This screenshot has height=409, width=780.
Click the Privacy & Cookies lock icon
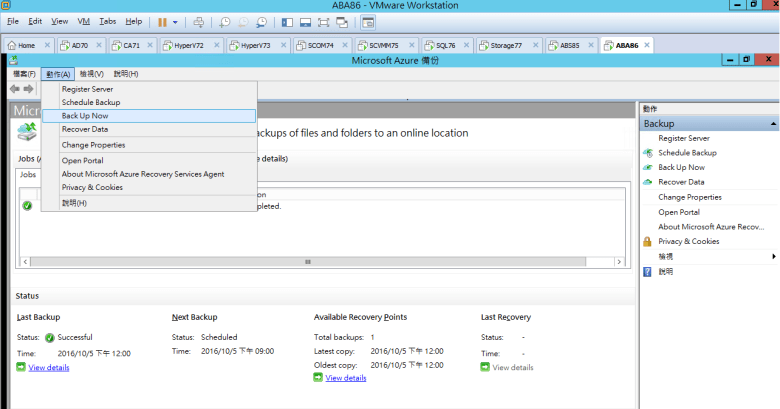648,241
